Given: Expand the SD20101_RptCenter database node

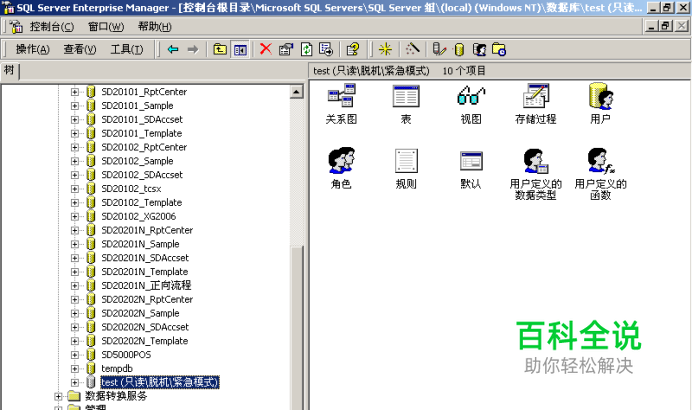Looking at the screenshot, I should click(75, 92).
